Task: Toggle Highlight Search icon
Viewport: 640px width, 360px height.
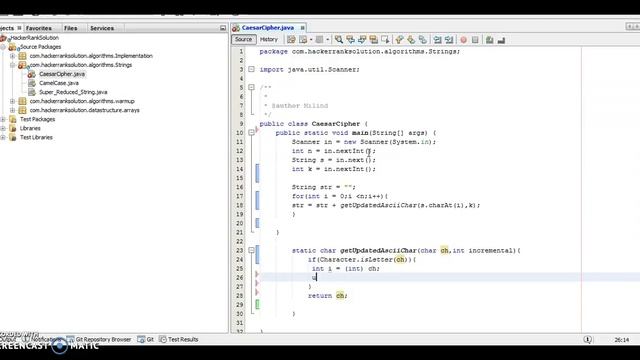Action: coord(373,40)
